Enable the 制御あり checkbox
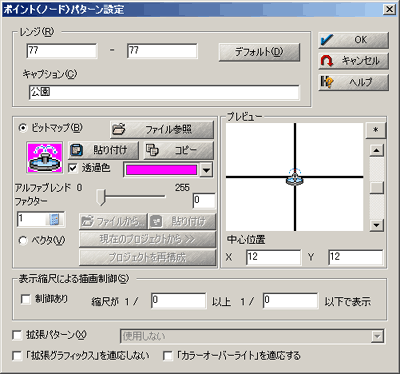Viewport: 400px width, 374px height. click(x=25, y=299)
